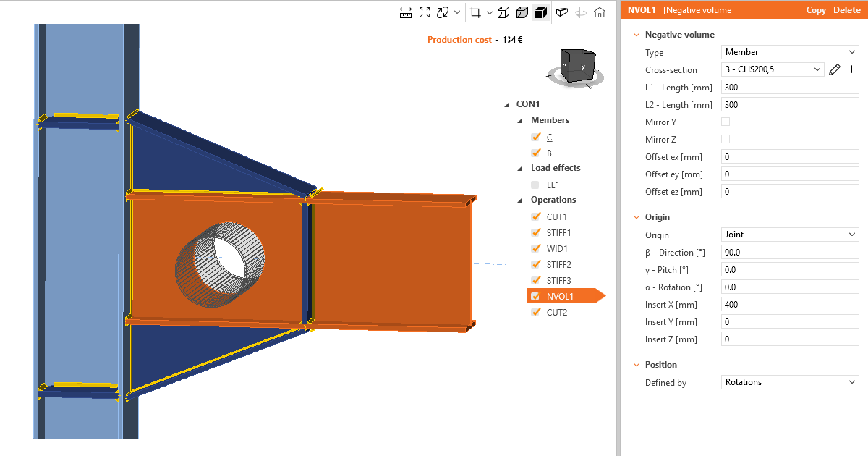Screen dimensions: 868x456
Task: Uncheck the STIFF1 operation checkbox
Action: click(536, 232)
